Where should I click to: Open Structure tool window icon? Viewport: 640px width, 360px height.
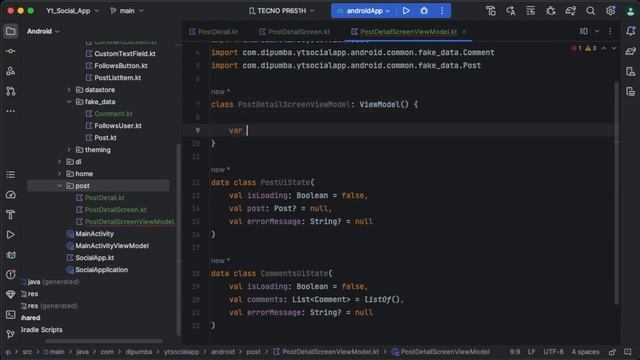(x=11, y=175)
